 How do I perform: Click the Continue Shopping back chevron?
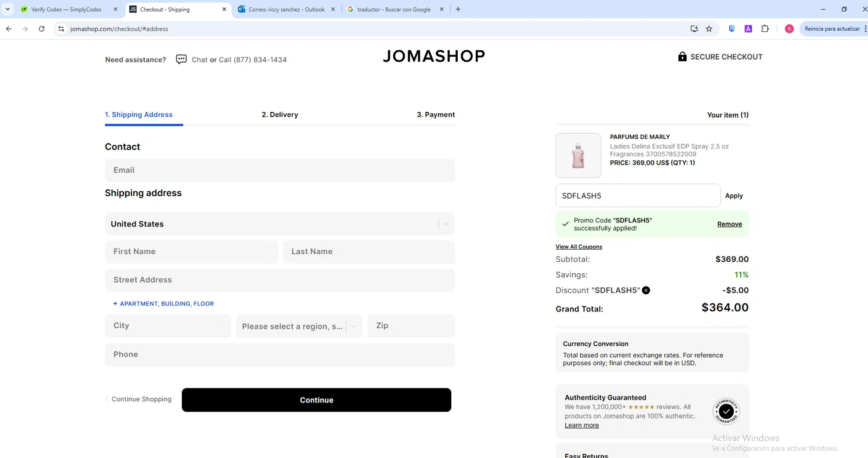click(106, 399)
